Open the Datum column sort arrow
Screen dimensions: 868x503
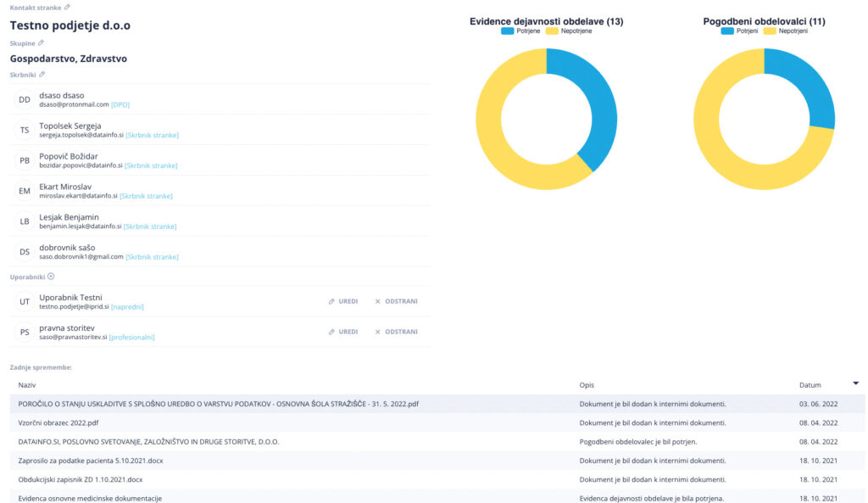click(x=854, y=384)
